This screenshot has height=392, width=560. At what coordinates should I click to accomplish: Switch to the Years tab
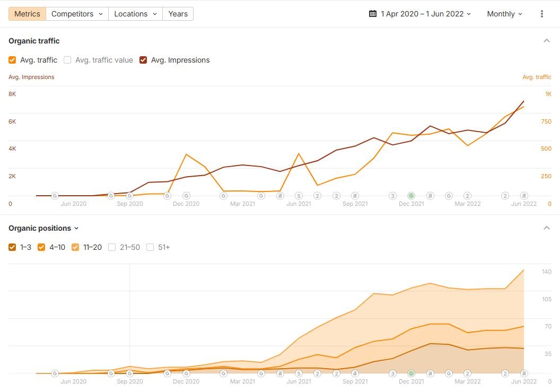(178, 14)
